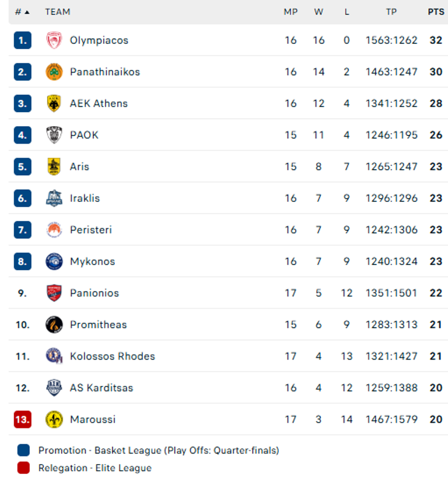
Task: Click the Panionios red shield logo
Action: point(54,293)
